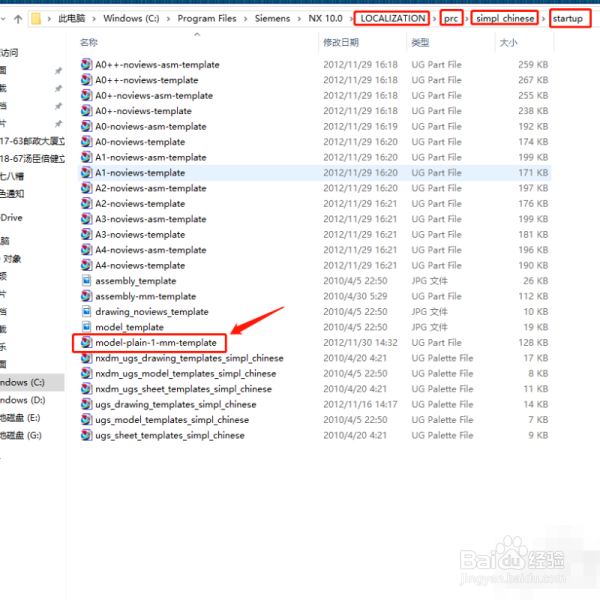The width and height of the screenshot is (600, 600).
Task: Expand the chevron after 此电脑 breadcrumb
Action: point(94,19)
